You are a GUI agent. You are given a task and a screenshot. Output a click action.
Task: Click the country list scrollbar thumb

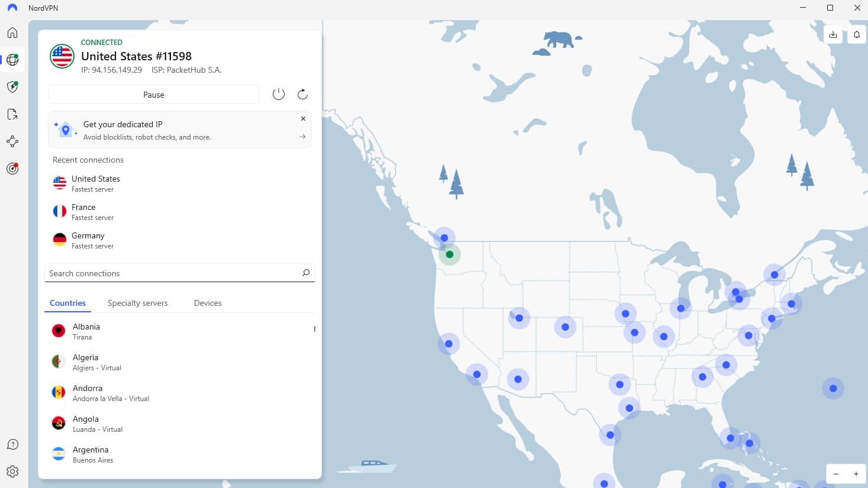[315, 329]
